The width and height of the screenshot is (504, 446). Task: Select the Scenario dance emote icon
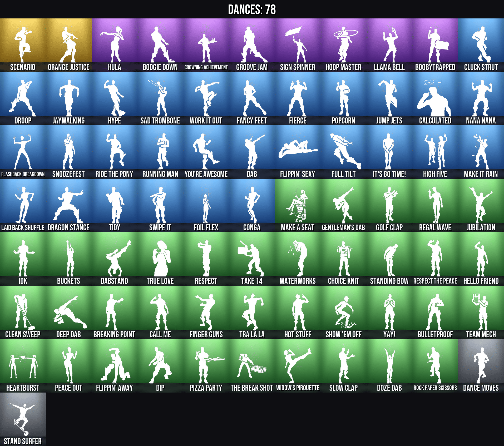pos(23,45)
